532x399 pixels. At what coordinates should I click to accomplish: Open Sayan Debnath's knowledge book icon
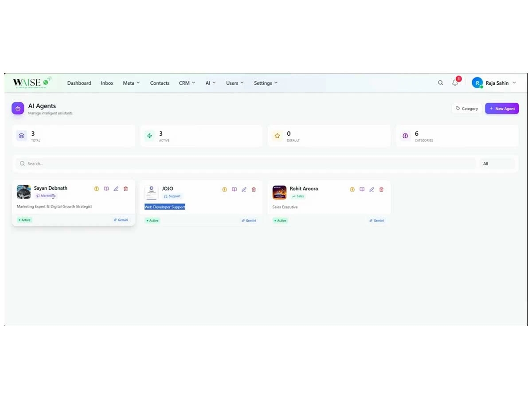[x=106, y=189]
